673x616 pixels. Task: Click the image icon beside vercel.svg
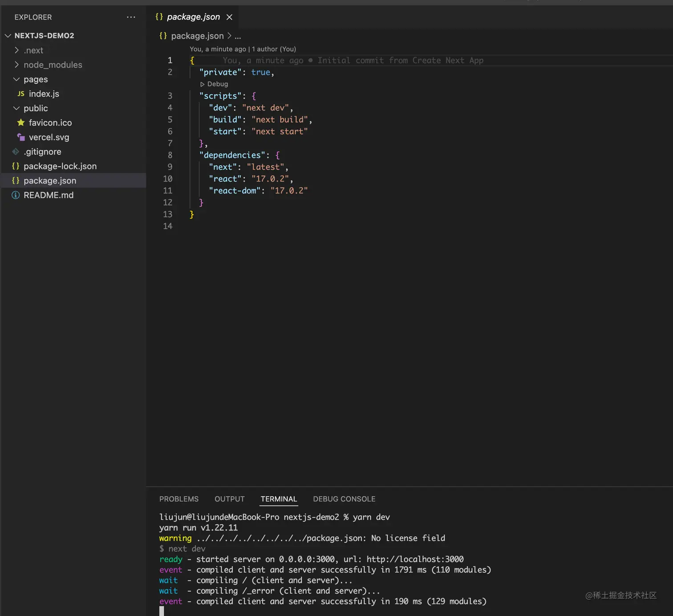[x=21, y=137]
